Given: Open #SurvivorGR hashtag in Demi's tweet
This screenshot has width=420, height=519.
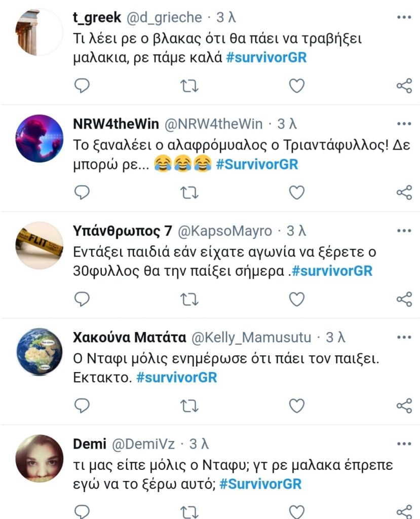Looking at the screenshot, I should pyautogui.click(x=260, y=484).
